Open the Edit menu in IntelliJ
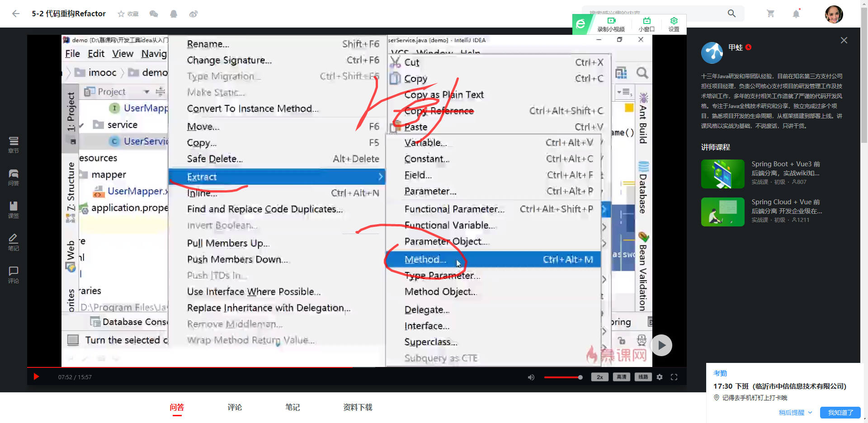Image resolution: width=868 pixels, height=423 pixels. point(96,54)
